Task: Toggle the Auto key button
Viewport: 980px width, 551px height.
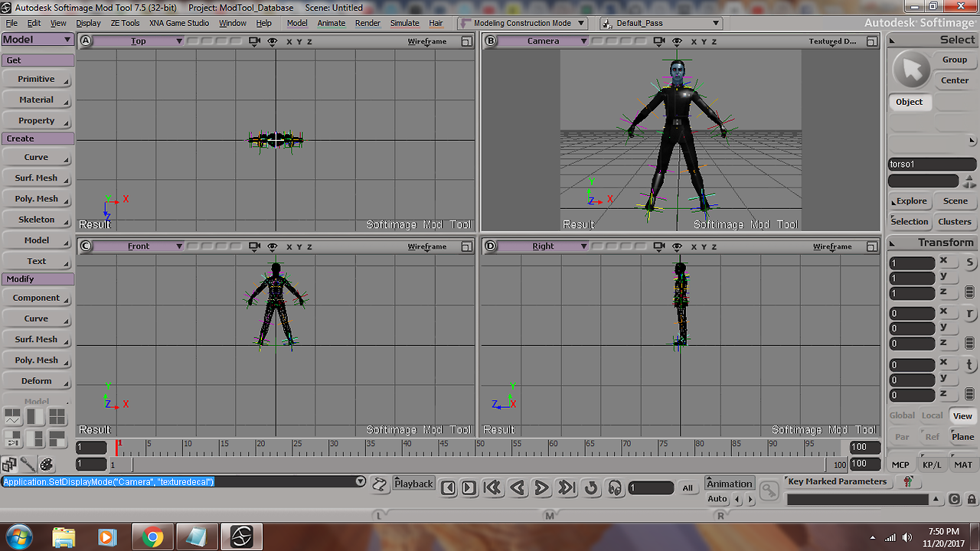Action: click(x=717, y=499)
